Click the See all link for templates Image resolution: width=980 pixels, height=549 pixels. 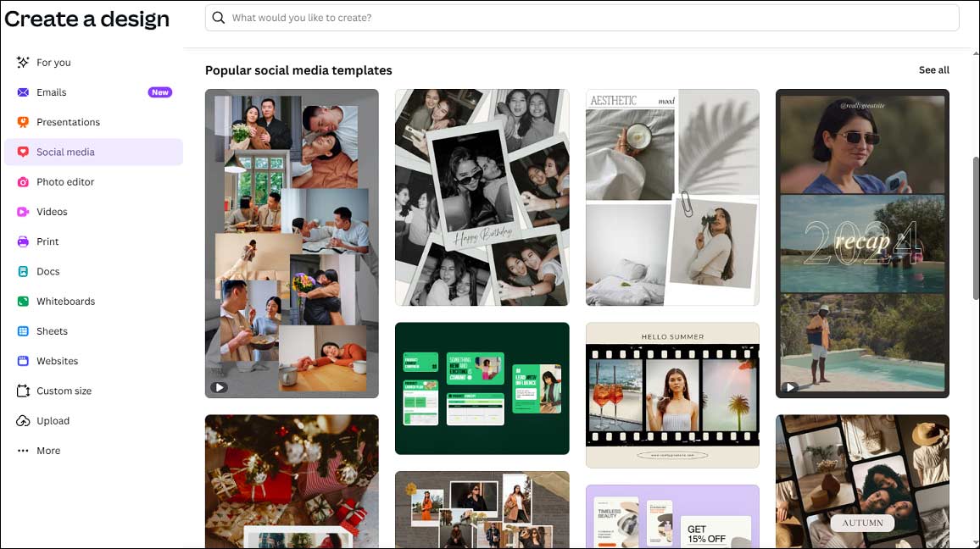point(933,70)
